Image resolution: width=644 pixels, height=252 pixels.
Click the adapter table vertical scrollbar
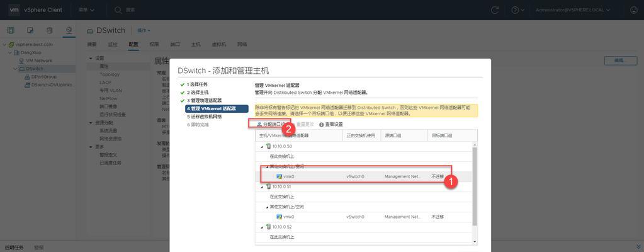point(475,187)
